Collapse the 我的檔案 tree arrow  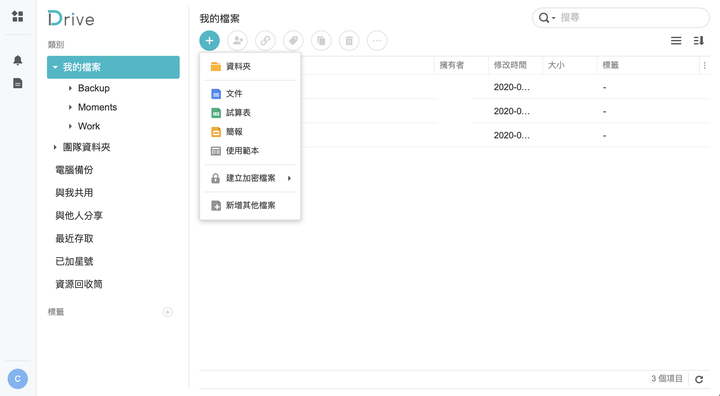coord(55,67)
